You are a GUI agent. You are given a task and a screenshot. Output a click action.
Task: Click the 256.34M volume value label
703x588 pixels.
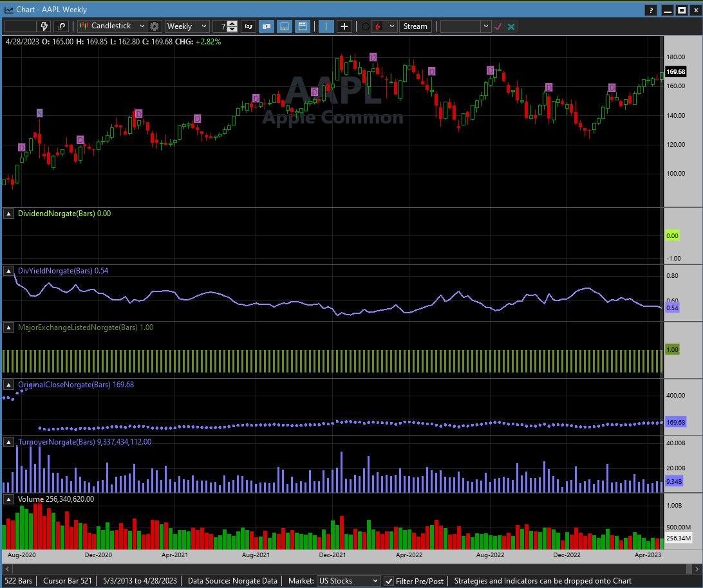point(679,538)
